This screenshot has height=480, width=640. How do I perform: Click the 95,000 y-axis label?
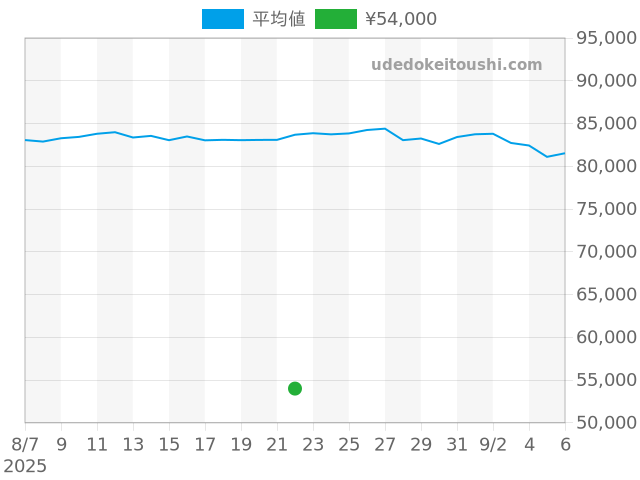[x=607, y=38]
